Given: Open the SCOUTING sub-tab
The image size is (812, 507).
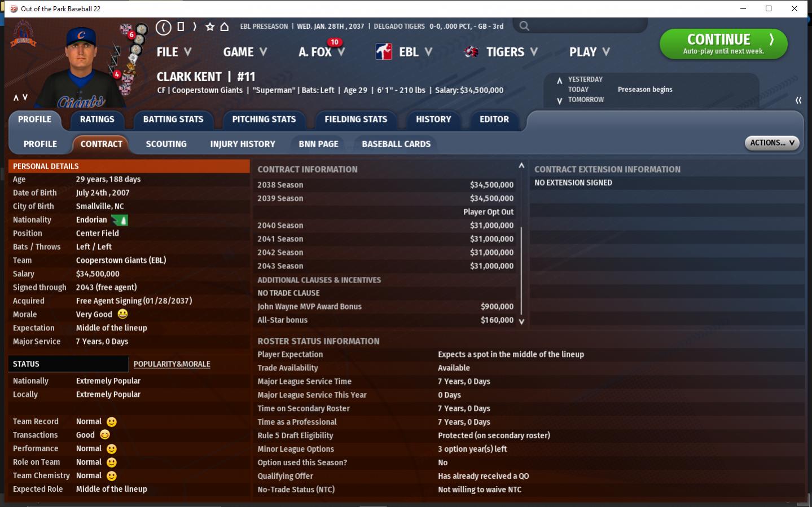Looking at the screenshot, I should (166, 144).
